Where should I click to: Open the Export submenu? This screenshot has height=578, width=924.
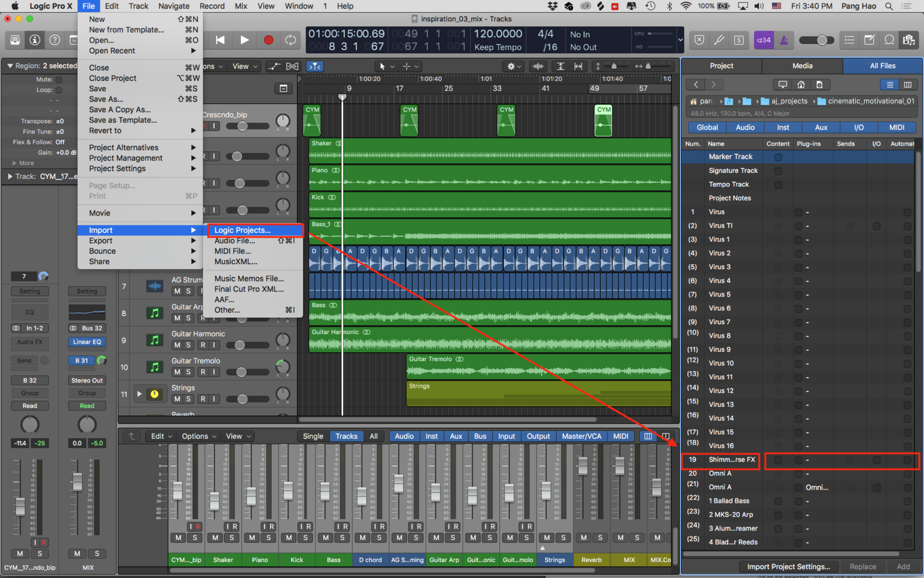click(x=140, y=240)
